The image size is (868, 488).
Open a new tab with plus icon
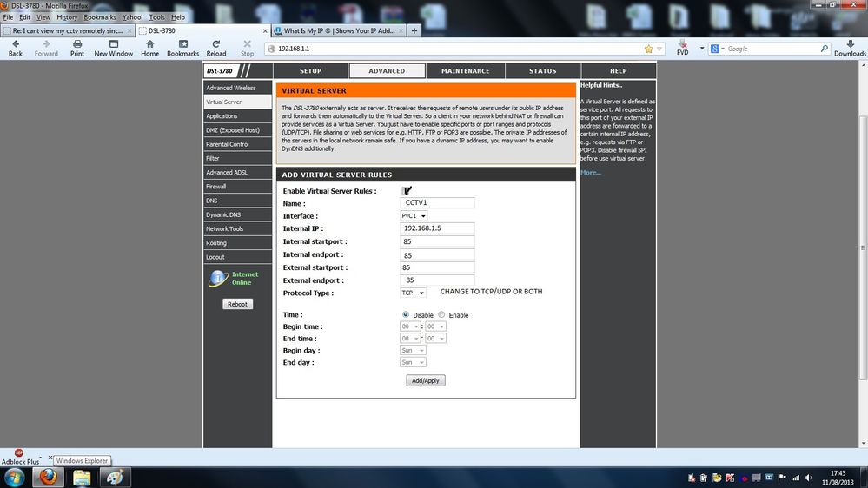tap(414, 31)
